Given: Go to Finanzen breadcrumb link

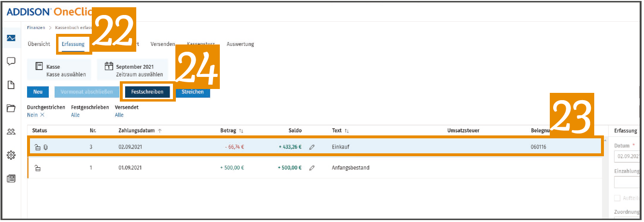Looking at the screenshot, I should click(36, 28).
